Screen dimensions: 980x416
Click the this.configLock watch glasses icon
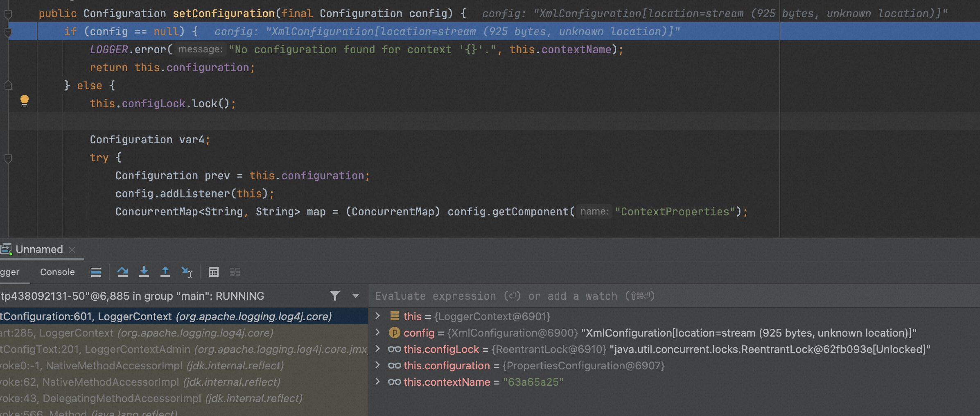pos(394,349)
